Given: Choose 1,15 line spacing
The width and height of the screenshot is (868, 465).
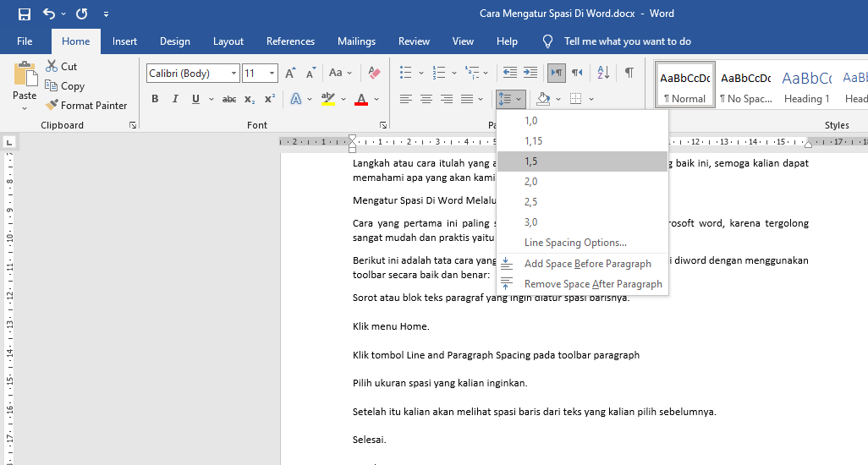Looking at the screenshot, I should 582,141.
